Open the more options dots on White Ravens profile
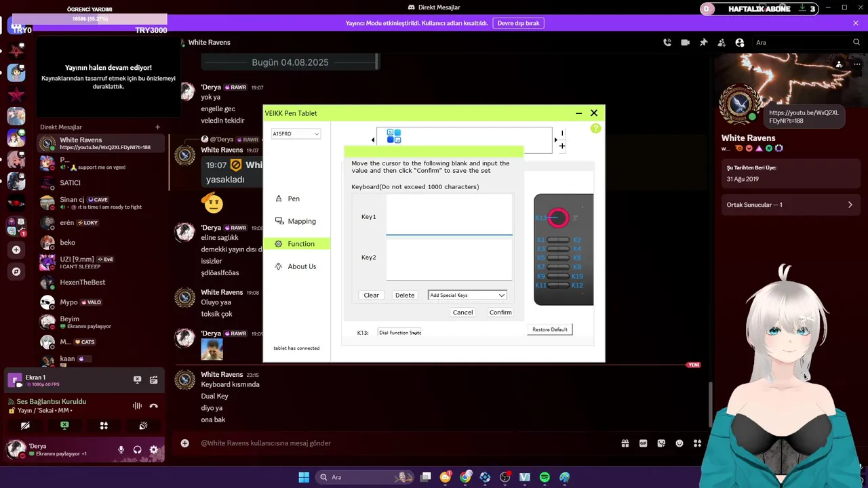The width and height of the screenshot is (868, 488). click(856, 64)
